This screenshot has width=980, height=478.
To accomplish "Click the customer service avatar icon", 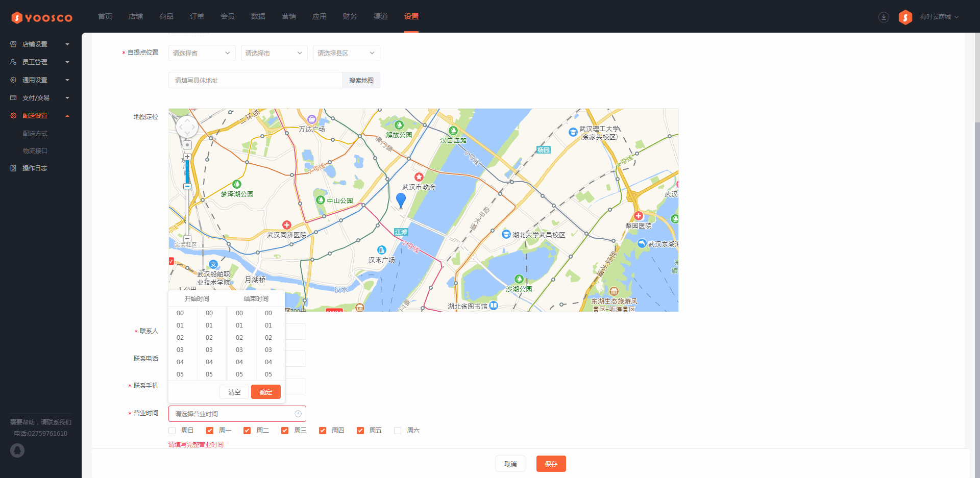I will pos(17,450).
